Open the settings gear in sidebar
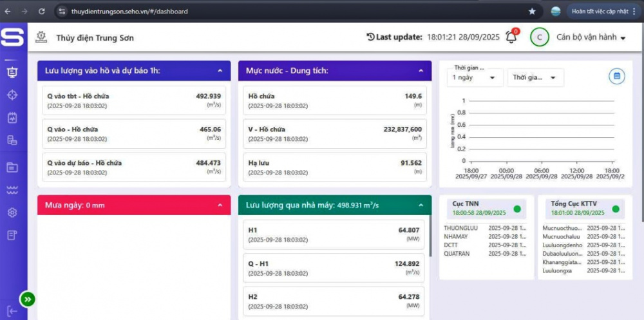 (x=12, y=212)
